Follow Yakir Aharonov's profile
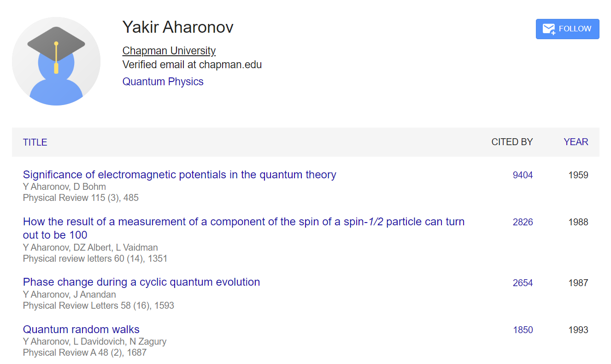 coord(567,29)
